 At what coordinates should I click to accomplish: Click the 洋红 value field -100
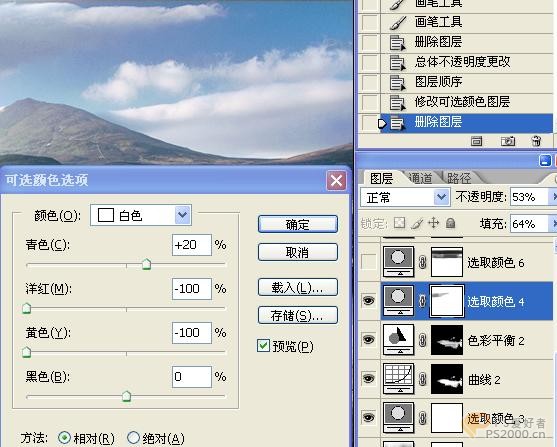coord(192,289)
